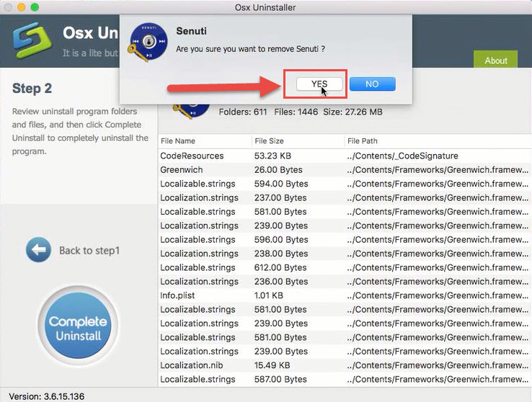Select the Info.plist row
This screenshot has height=402, width=532.
177,295
